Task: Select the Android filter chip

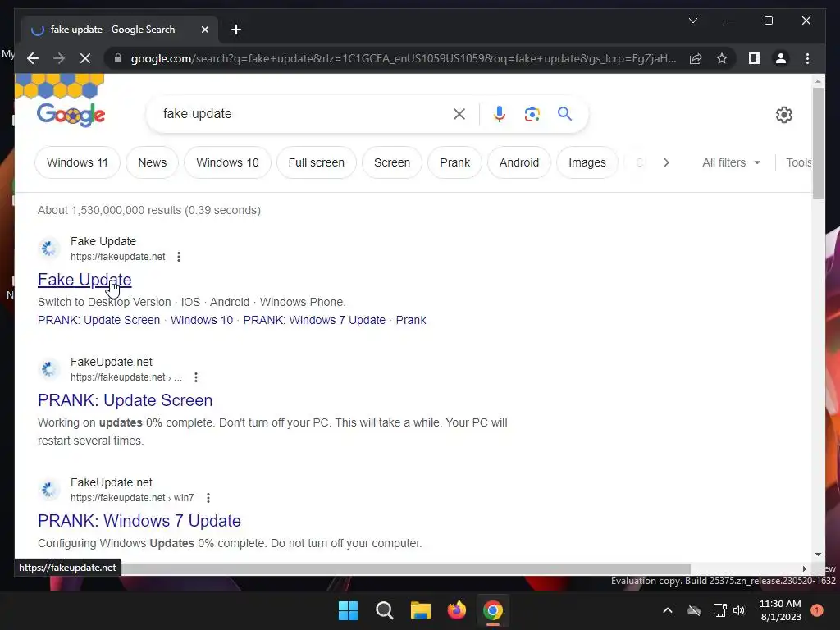Action: pyautogui.click(x=519, y=162)
